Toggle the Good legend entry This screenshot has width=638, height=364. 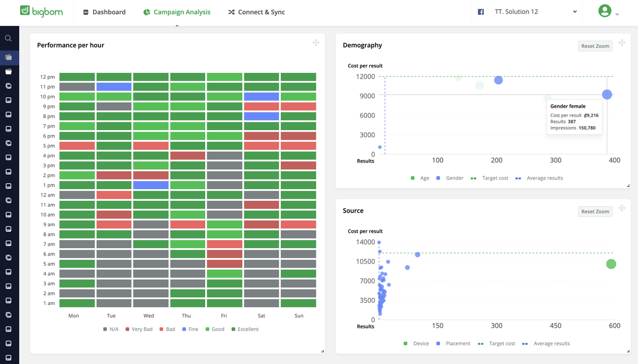click(x=215, y=329)
